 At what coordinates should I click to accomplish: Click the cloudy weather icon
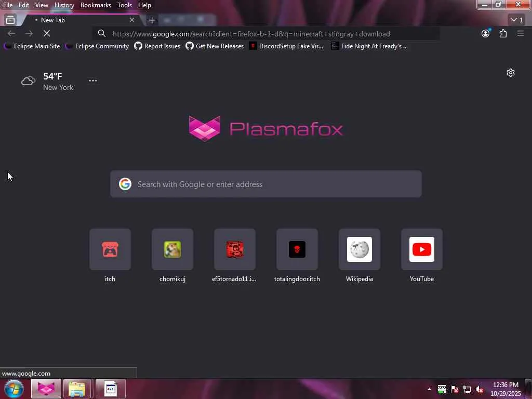pyautogui.click(x=28, y=81)
